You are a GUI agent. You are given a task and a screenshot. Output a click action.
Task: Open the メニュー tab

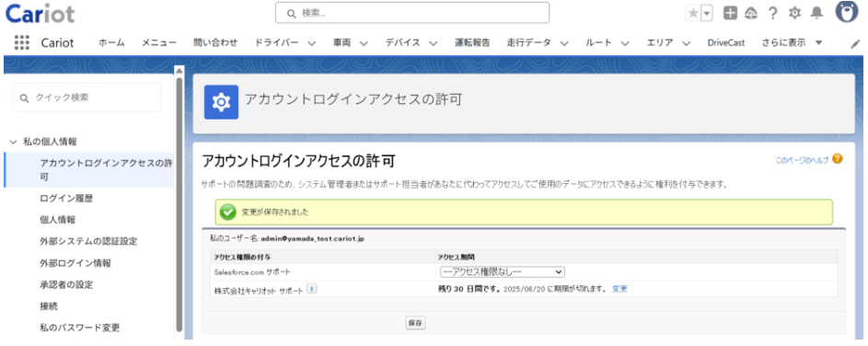coord(159,42)
